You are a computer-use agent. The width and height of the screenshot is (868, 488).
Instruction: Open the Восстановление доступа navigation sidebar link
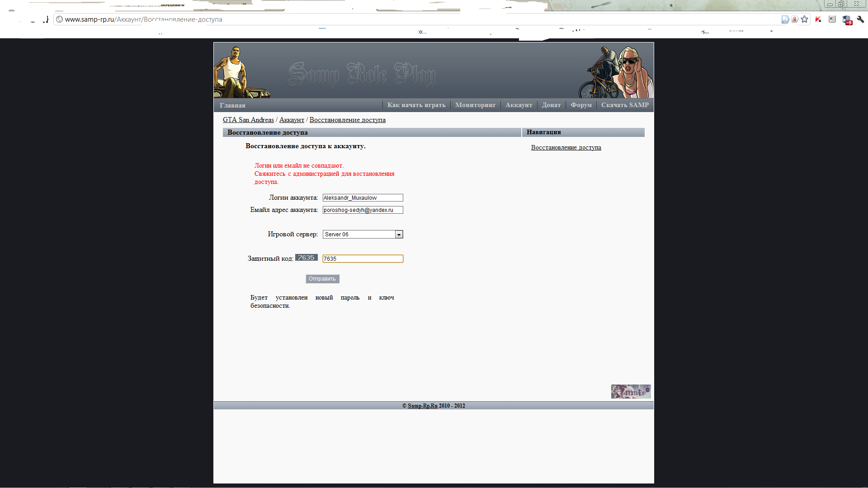click(566, 148)
